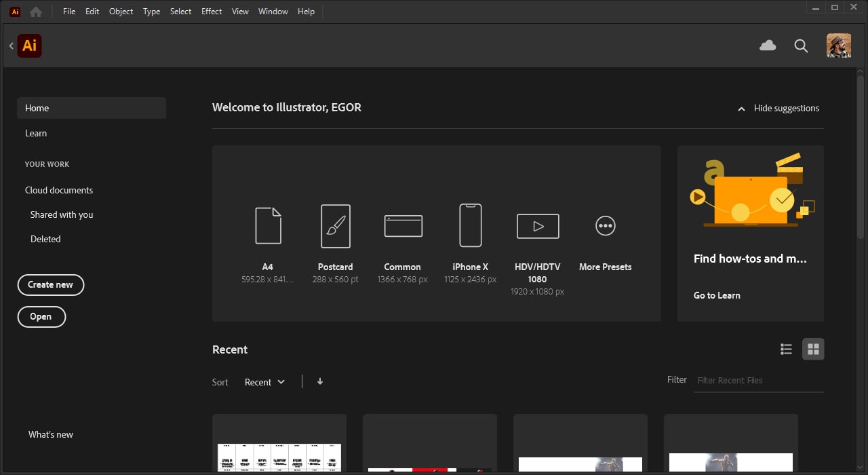Switch recent files to grid view

tap(813, 349)
